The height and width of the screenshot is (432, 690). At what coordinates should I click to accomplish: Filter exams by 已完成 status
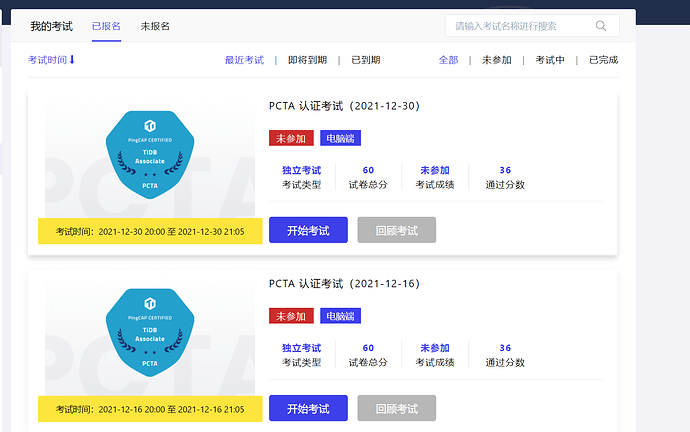coord(604,60)
